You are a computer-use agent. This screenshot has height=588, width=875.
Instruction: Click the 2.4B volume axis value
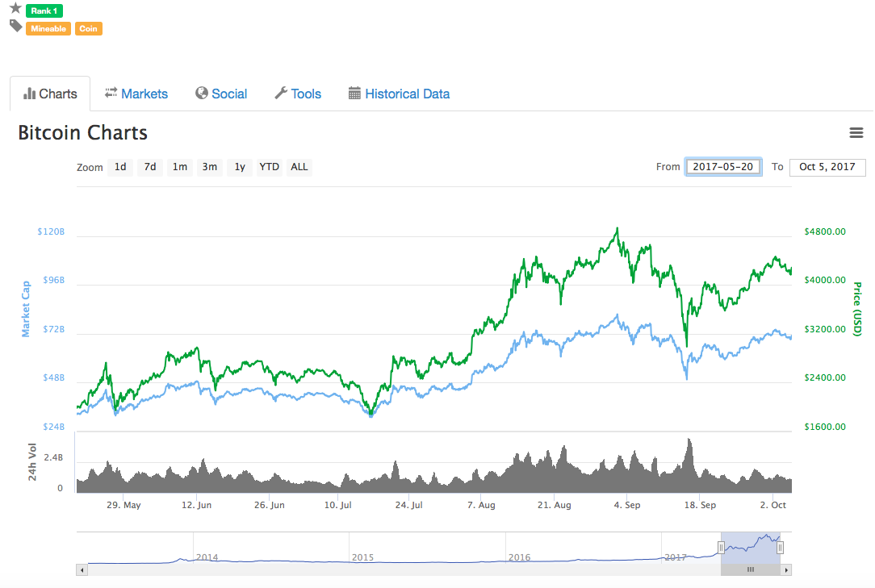coord(53,457)
